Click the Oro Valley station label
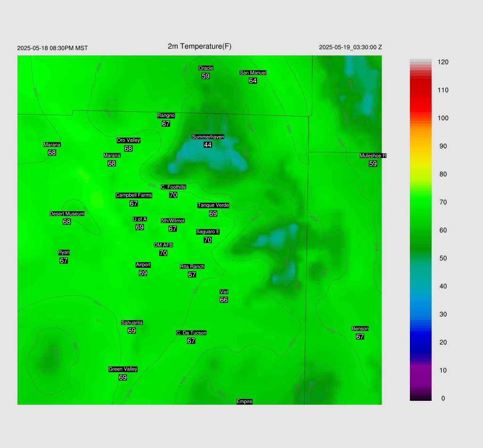 point(128,140)
